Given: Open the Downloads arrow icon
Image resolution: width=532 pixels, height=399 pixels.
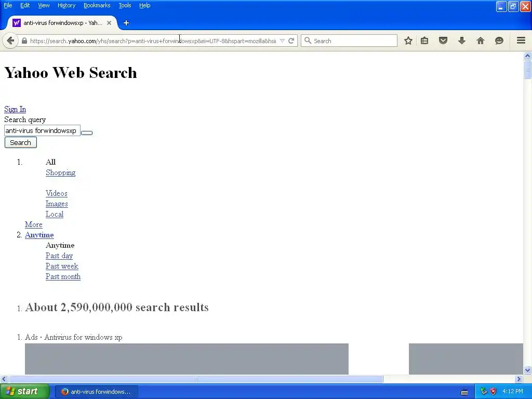Looking at the screenshot, I should (x=462, y=41).
